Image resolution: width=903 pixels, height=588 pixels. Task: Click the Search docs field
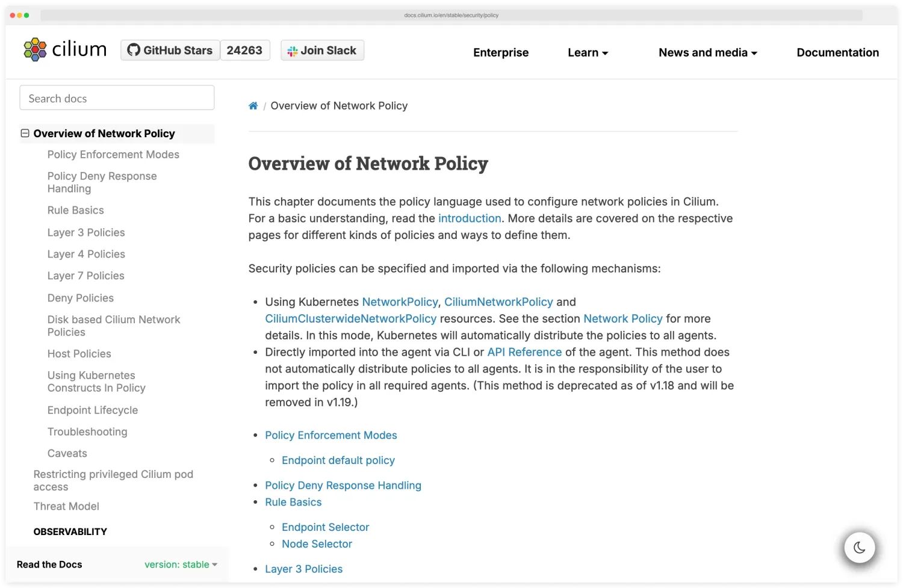(x=117, y=98)
